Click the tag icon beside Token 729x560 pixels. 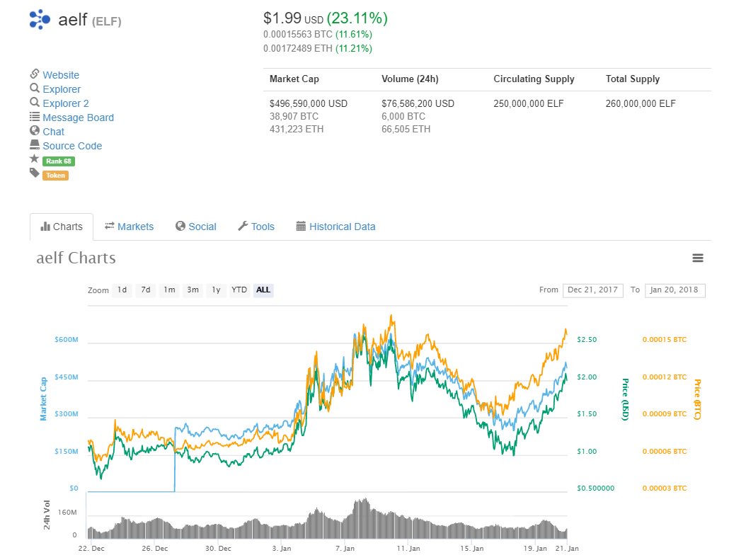35,173
